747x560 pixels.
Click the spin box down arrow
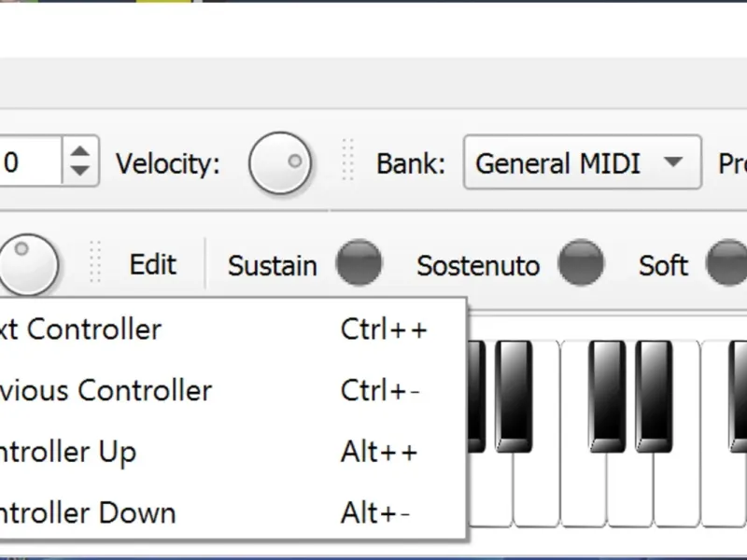point(81,172)
